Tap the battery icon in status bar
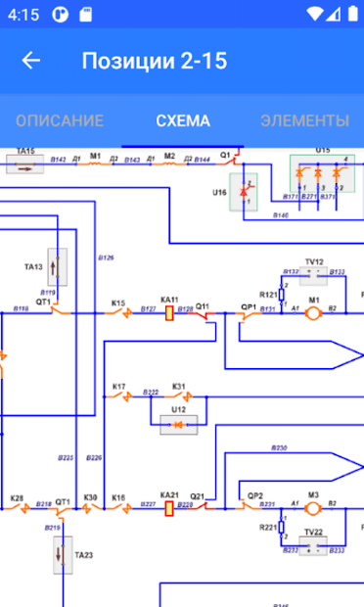Screen dimensions: 364x607 click(x=353, y=14)
